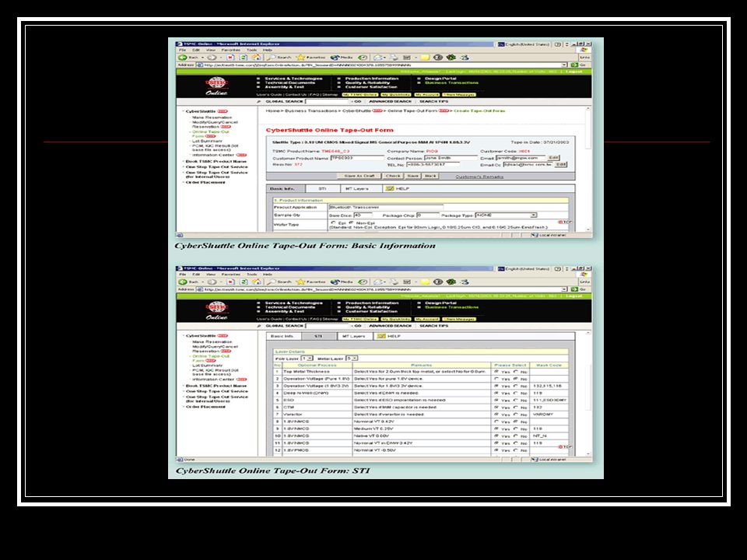The height and width of the screenshot is (560, 747).
Task: Expand the address bar dropdown in the STI window
Action: (565, 289)
